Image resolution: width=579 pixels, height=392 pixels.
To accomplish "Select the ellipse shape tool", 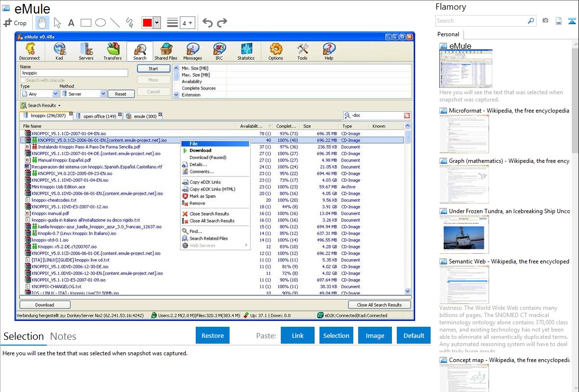I will [x=101, y=23].
